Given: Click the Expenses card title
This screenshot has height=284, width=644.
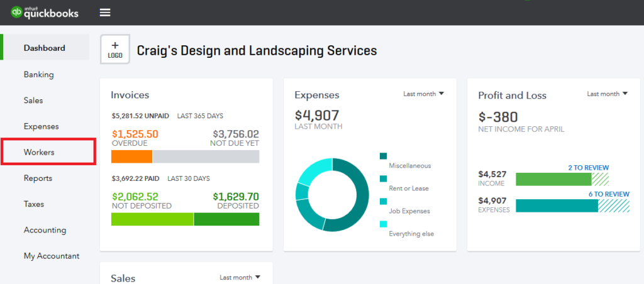Looking at the screenshot, I should pyautogui.click(x=317, y=96).
